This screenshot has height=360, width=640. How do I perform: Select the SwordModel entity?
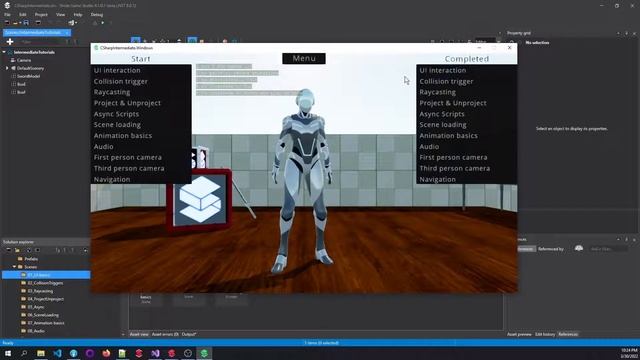point(28,76)
